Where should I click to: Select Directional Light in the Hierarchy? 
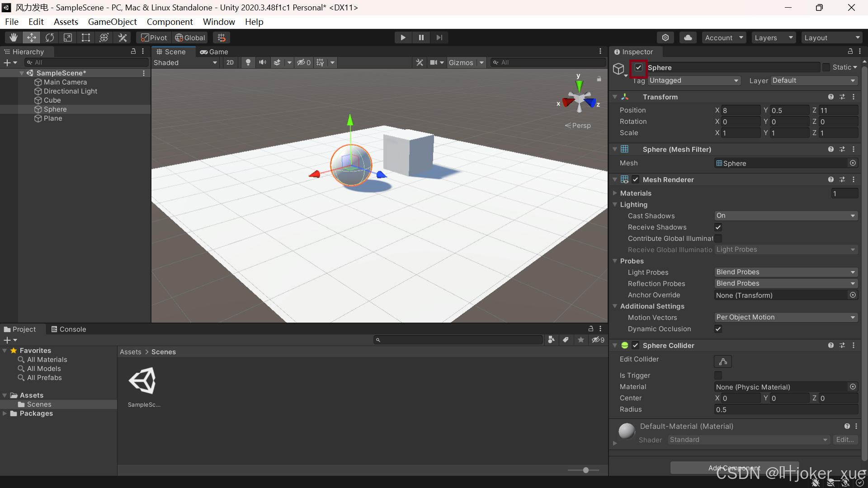(x=71, y=91)
